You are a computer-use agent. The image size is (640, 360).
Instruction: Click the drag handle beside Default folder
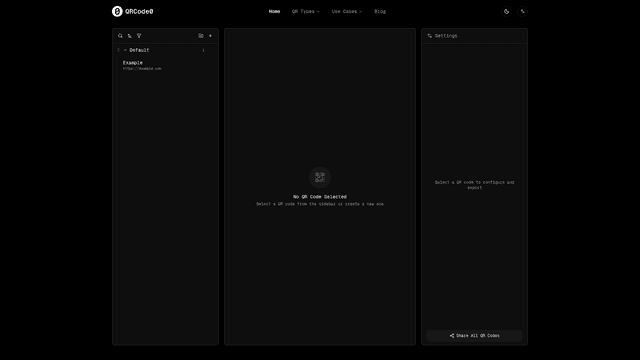(x=118, y=50)
